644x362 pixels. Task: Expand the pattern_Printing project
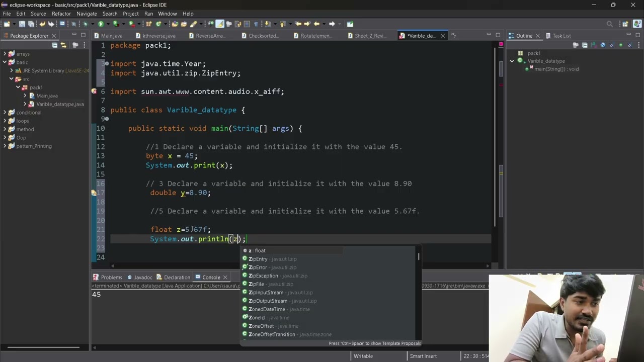[x=5, y=146]
